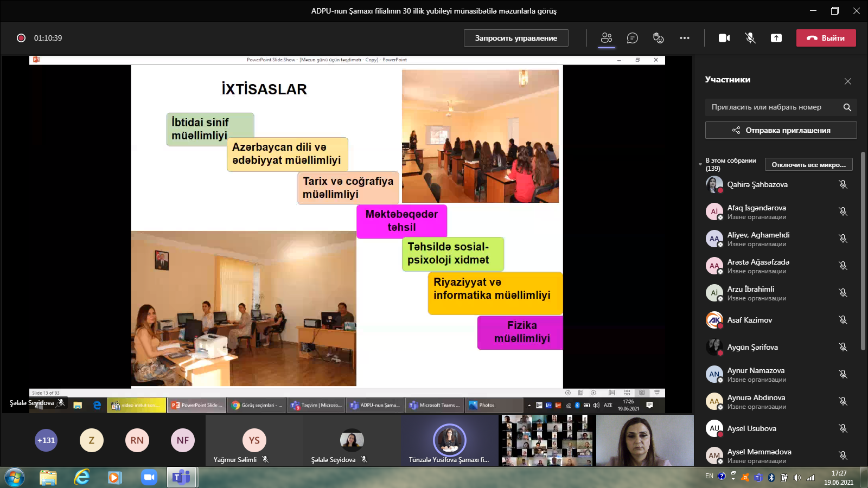The width and height of the screenshot is (868, 488).
Task: Select Tünzalə Yusifova's video tile
Action: click(x=449, y=440)
